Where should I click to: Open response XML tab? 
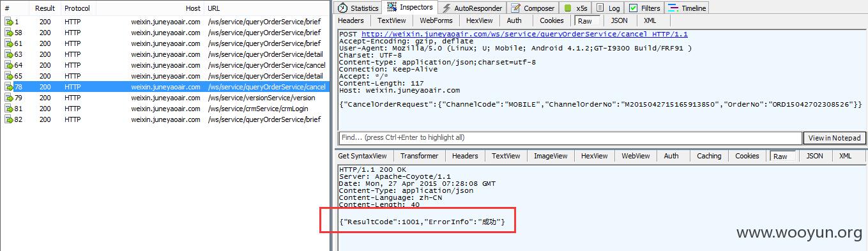(x=845, y=156)
